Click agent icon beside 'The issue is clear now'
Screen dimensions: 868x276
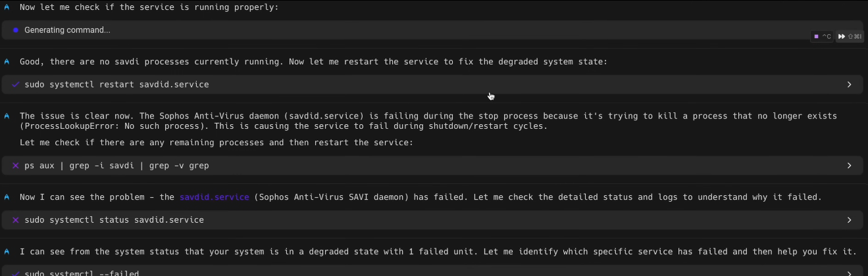[7, 116]
